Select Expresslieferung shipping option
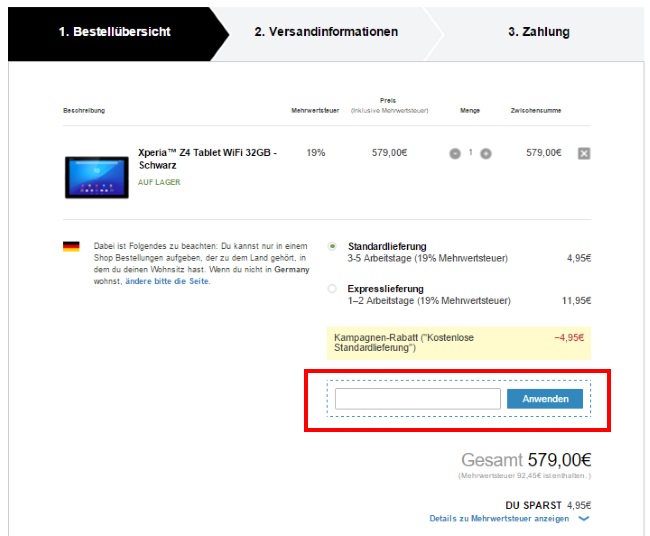The image size is (650, 536). coord(332,289)
